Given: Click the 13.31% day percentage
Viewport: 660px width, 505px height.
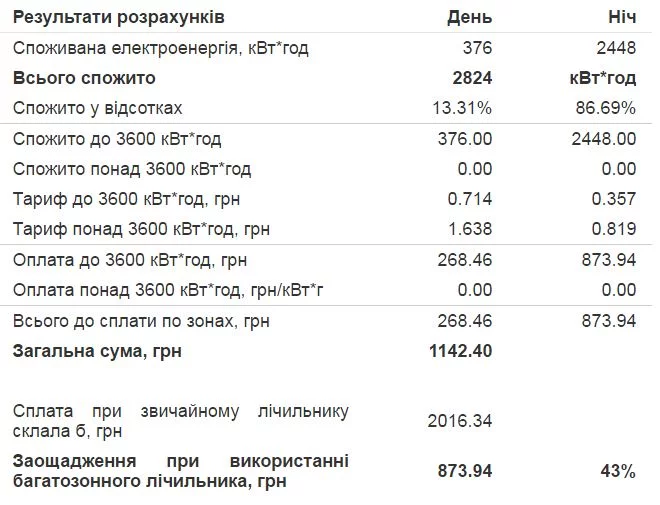Looking at the screenshot, I should pyautogui.click(x=465, y=108).
